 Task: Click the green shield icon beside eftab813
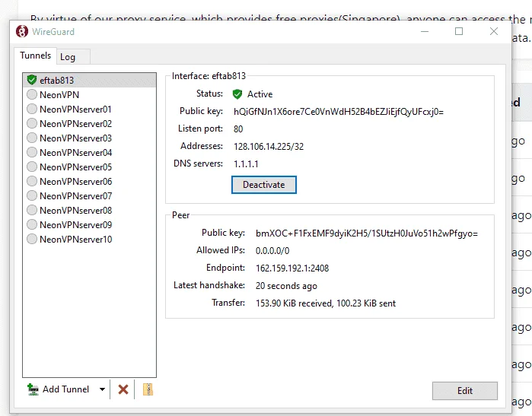[x=32, y=80]
